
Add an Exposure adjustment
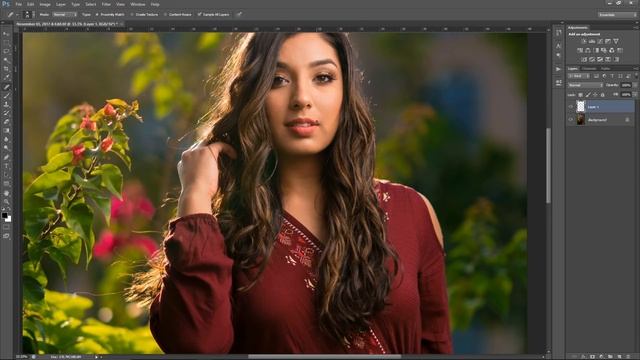click(x=608, y=42)
